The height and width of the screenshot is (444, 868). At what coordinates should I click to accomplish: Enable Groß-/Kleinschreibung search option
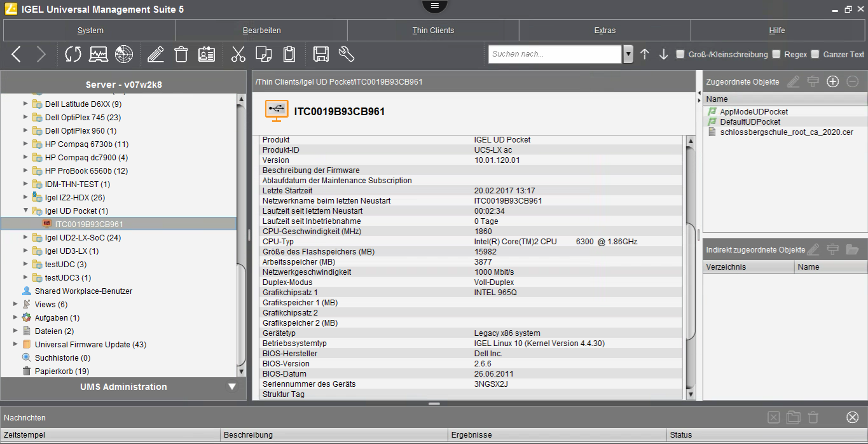(679, 54)
